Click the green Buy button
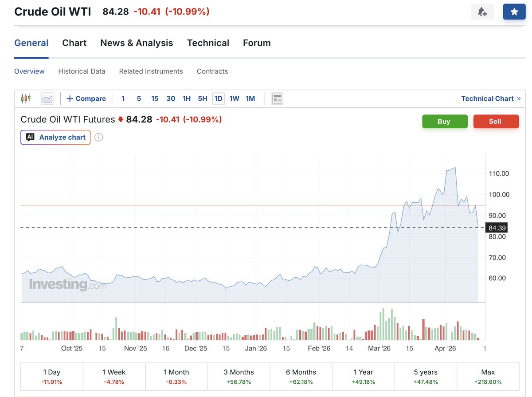This screenshot has width=532, height=397. tap(445, 122)
